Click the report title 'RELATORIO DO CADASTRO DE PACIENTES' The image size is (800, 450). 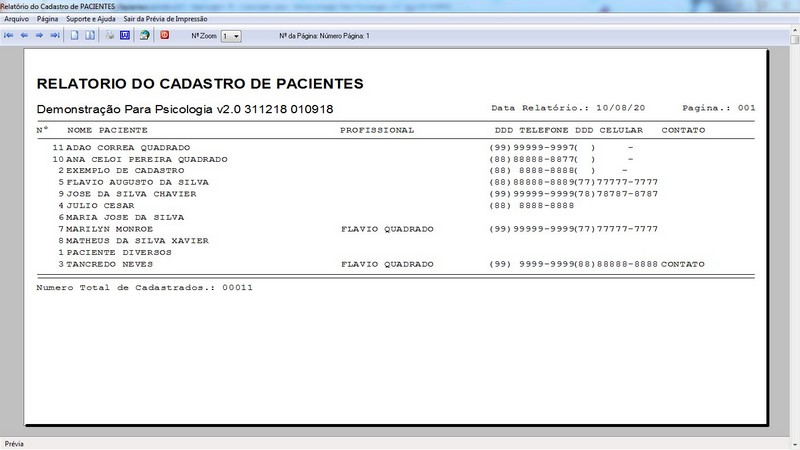pyautogui.click(x=200, y=84)
